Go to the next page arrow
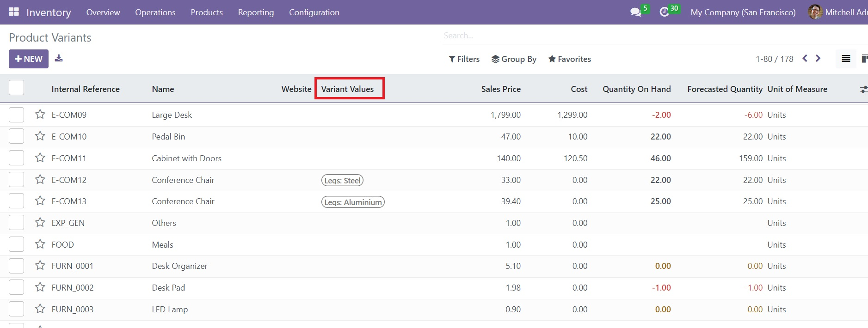Screen dimensions: 868x328 818,58
